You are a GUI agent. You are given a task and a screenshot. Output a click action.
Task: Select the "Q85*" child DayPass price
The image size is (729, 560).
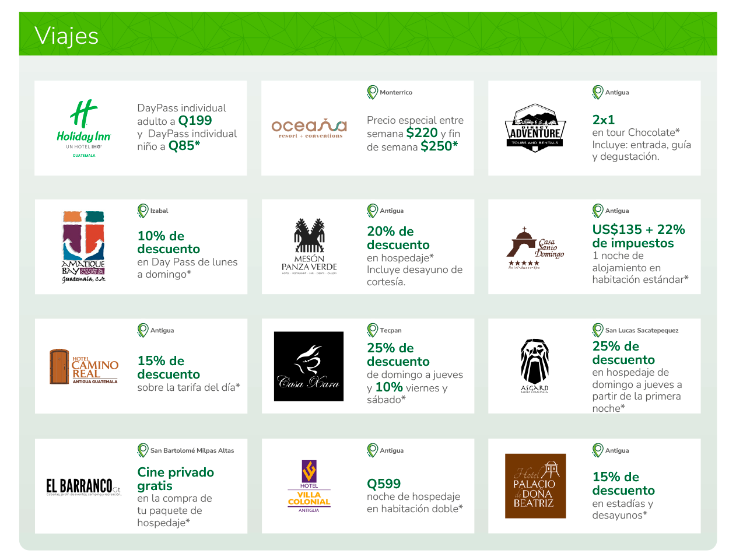(x=184, y=146)
